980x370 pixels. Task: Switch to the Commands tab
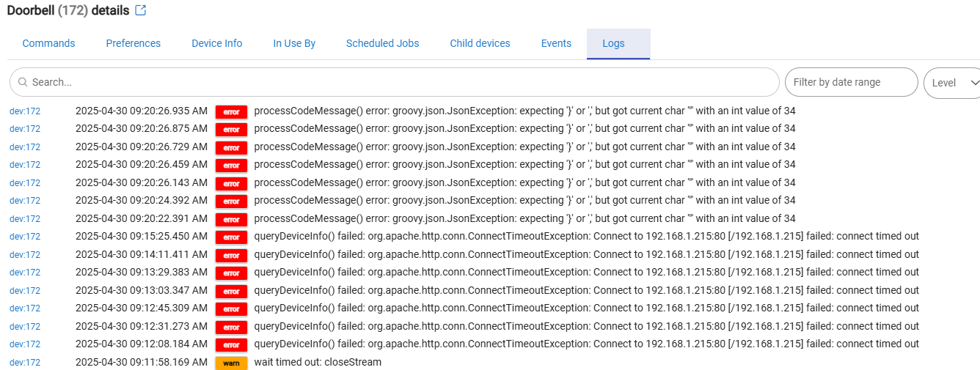[x=48, y=43]
